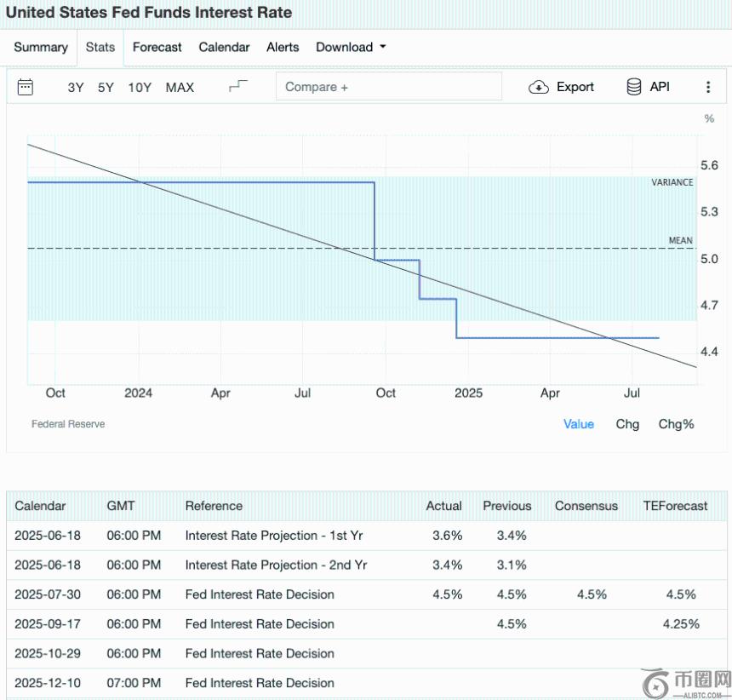Screen dimensions: 732x700
Task: Open Interest Rate Projection - 1st Yr row
Action: click(274, 536)
